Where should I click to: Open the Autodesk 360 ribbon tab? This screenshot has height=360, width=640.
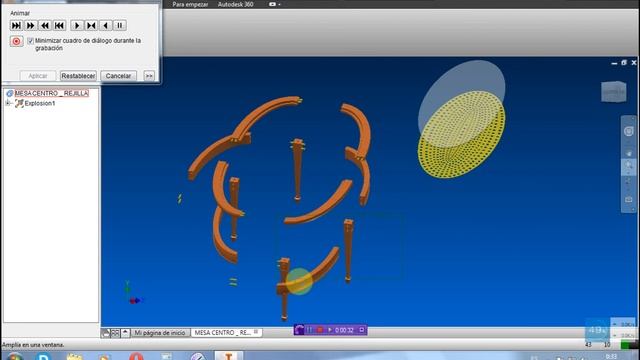(236, 4)
